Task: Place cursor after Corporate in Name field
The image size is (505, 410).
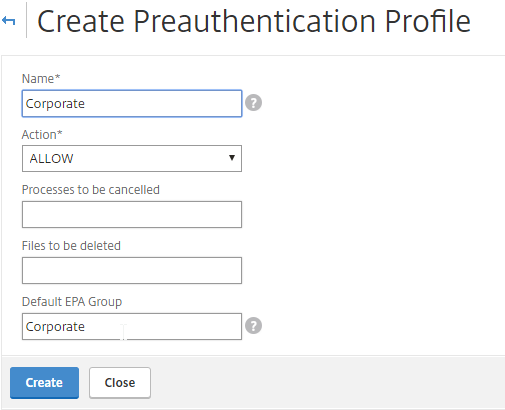Action: click(86, 104)
